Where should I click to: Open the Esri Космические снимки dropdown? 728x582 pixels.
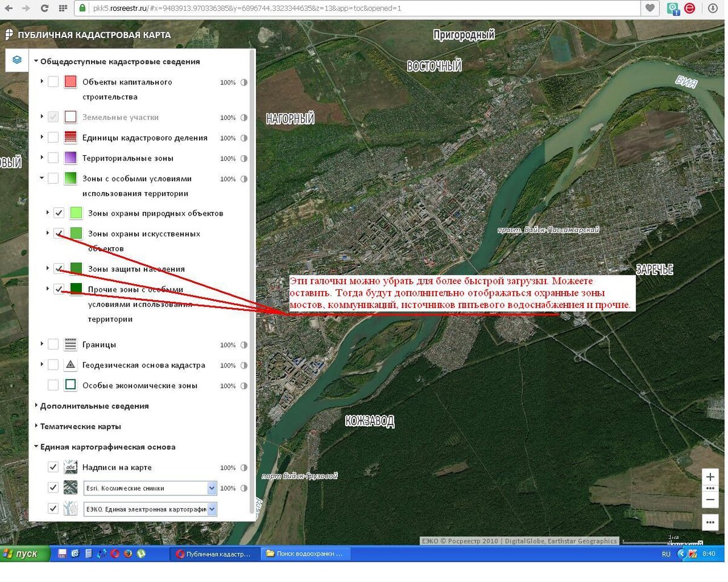[x=212, y=488]
